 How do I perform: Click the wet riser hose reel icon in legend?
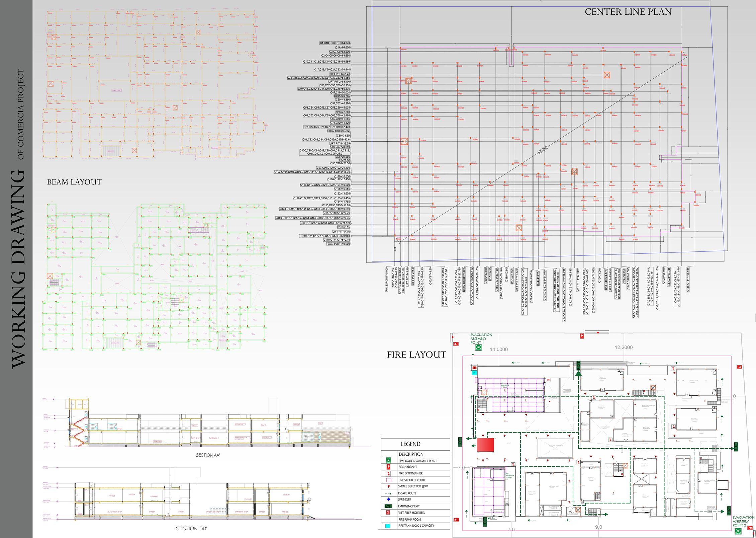point(388,513)
